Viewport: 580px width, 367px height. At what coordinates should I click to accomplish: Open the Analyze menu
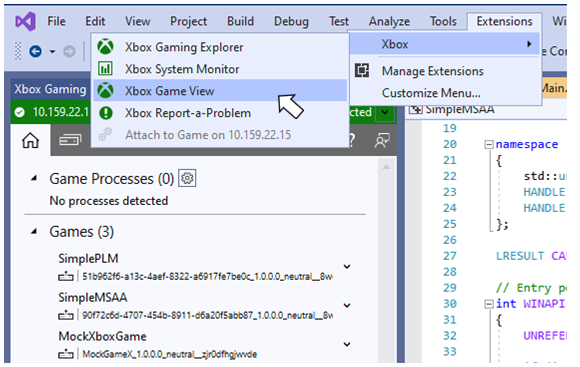coord(389,21)
